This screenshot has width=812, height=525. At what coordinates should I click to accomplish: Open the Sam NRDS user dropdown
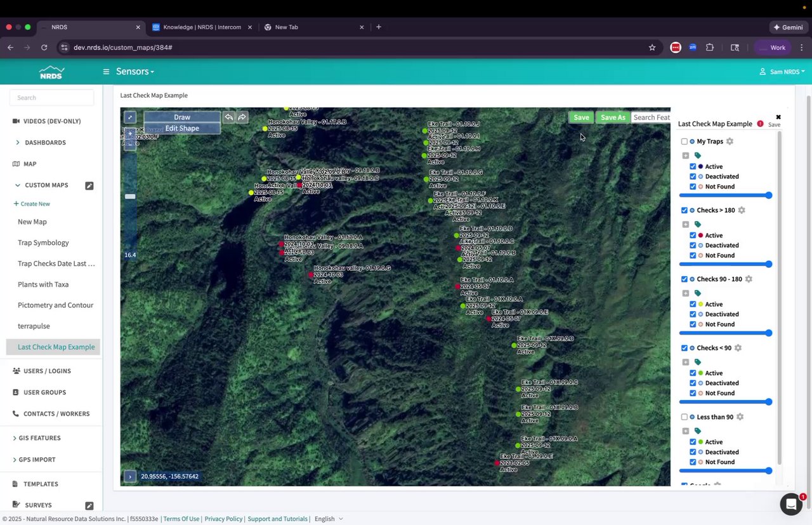click(x=782, y=72)
